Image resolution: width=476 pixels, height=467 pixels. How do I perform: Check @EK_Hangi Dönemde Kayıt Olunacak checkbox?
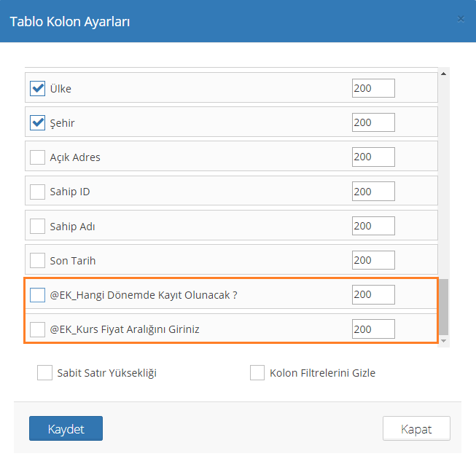click(37, 294)
